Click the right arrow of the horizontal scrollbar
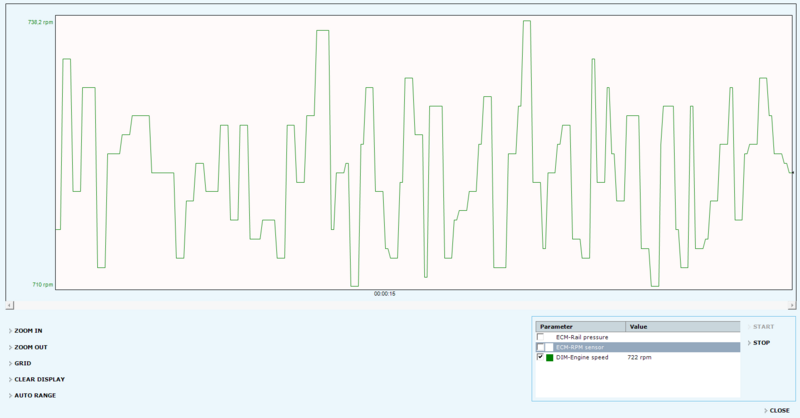800x418 pixels. [x=791, y=305]
